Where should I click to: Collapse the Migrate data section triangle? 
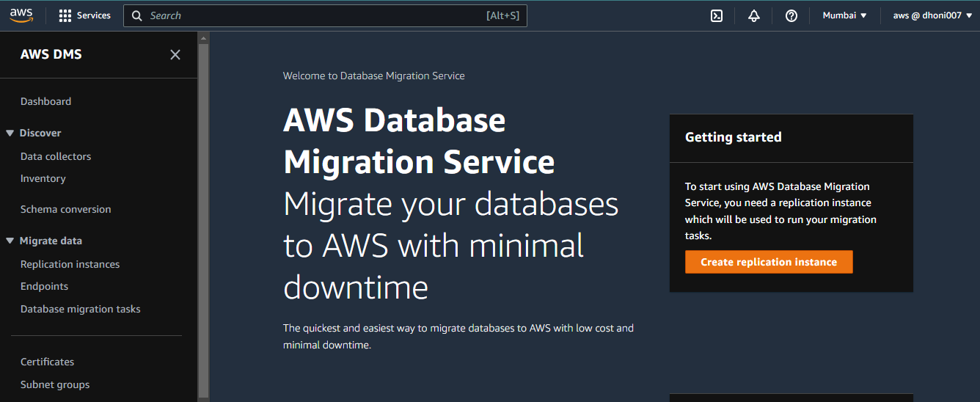coord(10,241)
